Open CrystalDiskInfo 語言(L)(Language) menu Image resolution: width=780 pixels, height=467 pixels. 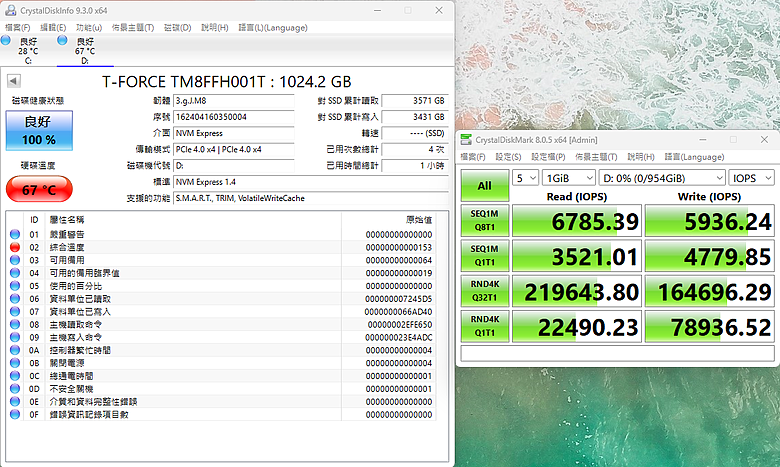[273, 28]
